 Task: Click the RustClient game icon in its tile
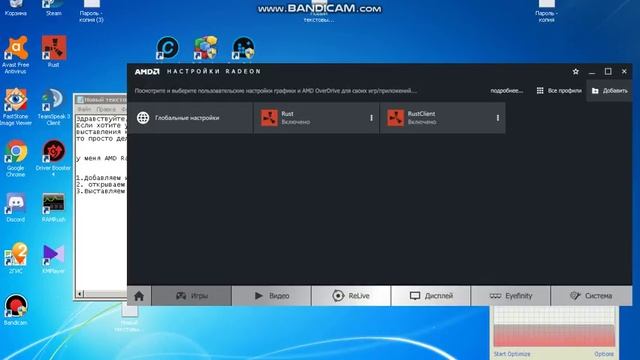coord(396,118)
